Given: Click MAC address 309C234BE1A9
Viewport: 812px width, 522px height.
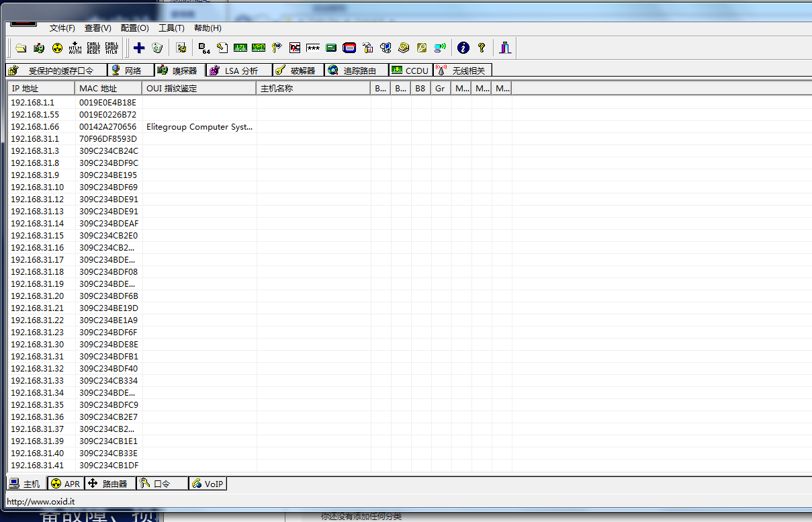Looking at the screenshot, I should pyautogui.click(x=109, y=320).
